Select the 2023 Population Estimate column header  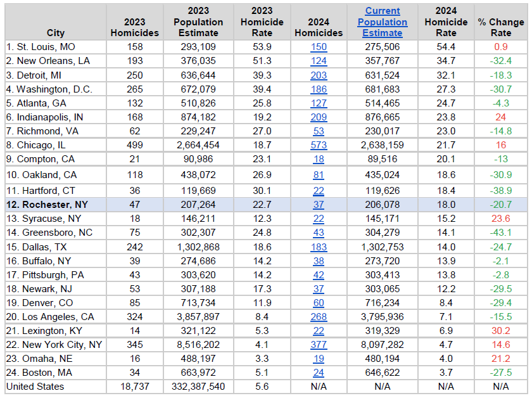[x=198, y=22]
